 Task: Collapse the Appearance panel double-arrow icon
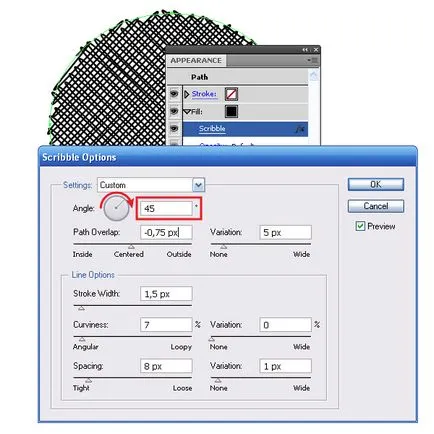click(305, 50)
